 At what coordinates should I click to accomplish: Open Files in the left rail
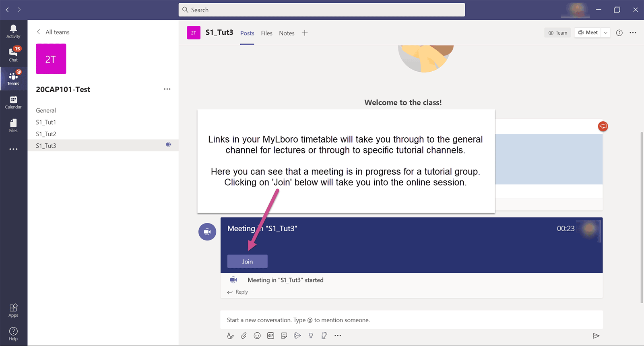pyautogui.click(x=13, y=125)
